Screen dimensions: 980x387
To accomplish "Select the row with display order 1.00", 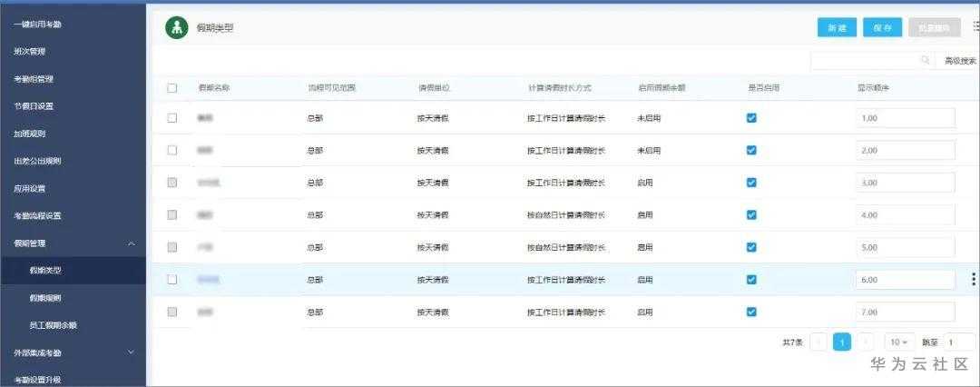I will point(172,118).
